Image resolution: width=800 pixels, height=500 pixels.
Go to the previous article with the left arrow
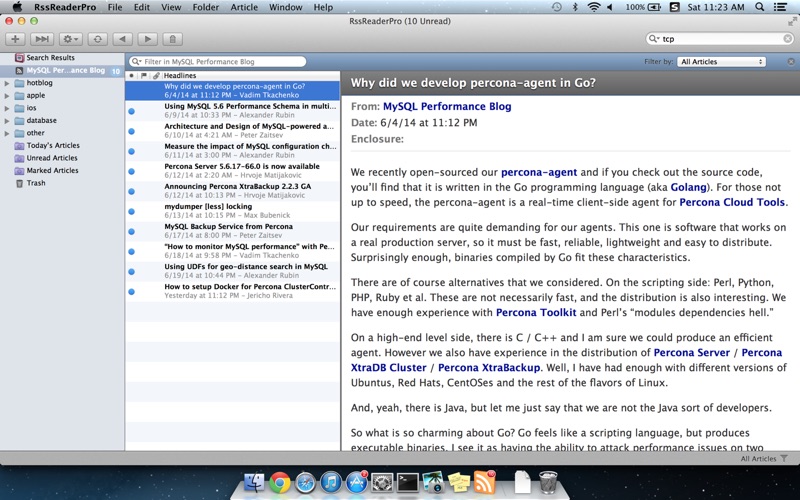tap(122, 39)
